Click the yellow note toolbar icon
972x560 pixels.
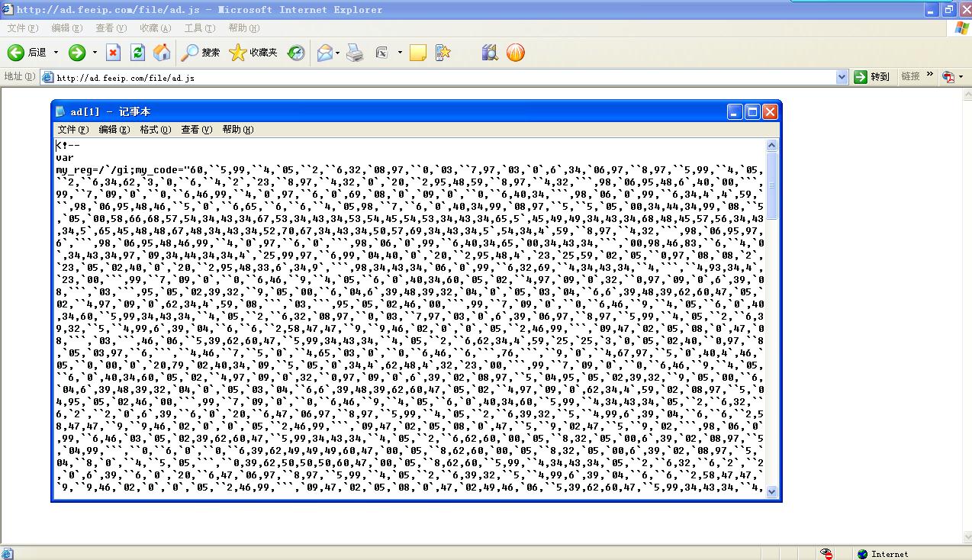[x=418, y=53]
